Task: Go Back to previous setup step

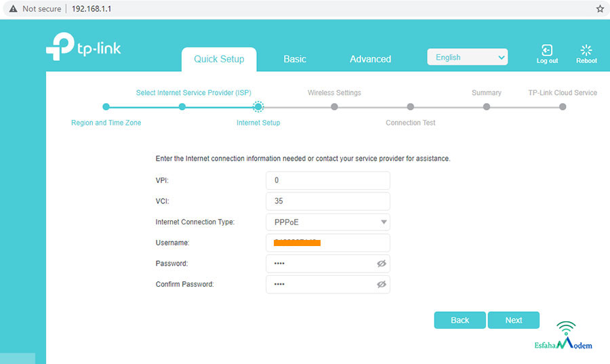Action: tap(460, 320)
